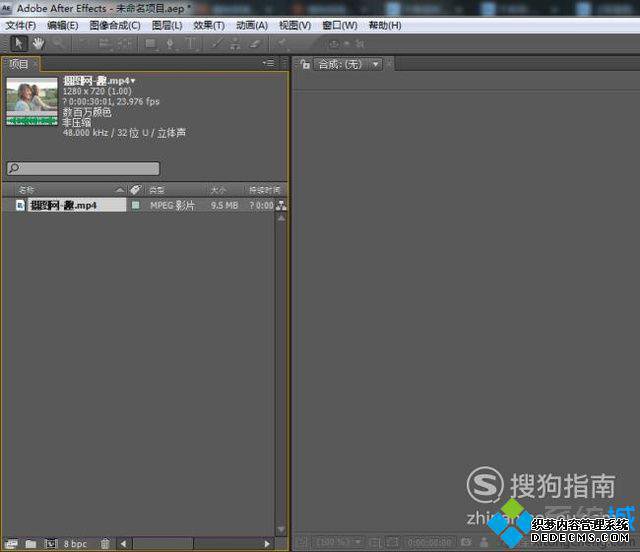Open the 编辑(E) menu
Viewport: 640px width, 552px height.
(62, 25)
